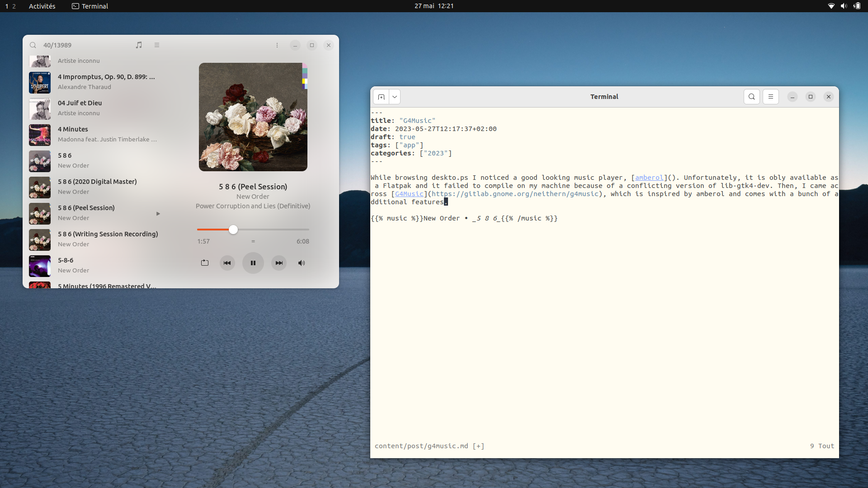The height and width of the screenshot is (488, 868).
Task: Pause the currently playing song
Action: point(253,263)
